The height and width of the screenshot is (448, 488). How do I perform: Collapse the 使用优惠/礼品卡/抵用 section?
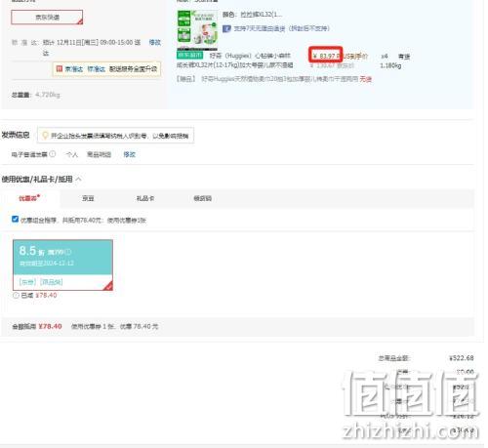coord(79,179)
